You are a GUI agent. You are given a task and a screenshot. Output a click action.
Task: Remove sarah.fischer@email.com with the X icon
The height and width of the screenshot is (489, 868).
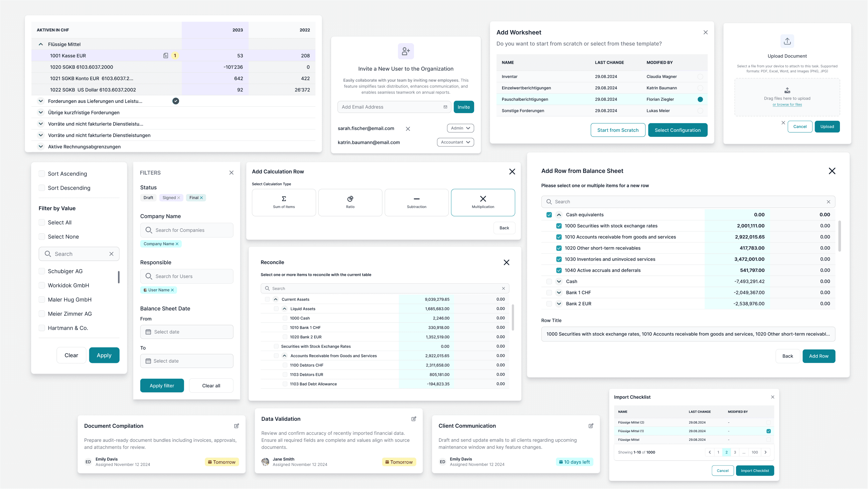point(408,129)
